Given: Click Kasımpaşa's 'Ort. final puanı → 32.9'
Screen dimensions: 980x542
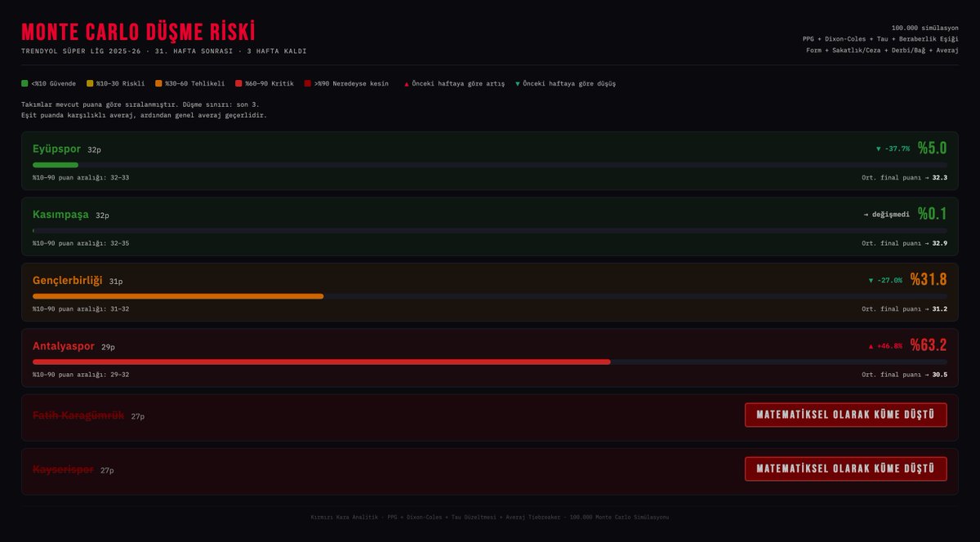Looking at the screenshot, I should (x=904, y=243).
